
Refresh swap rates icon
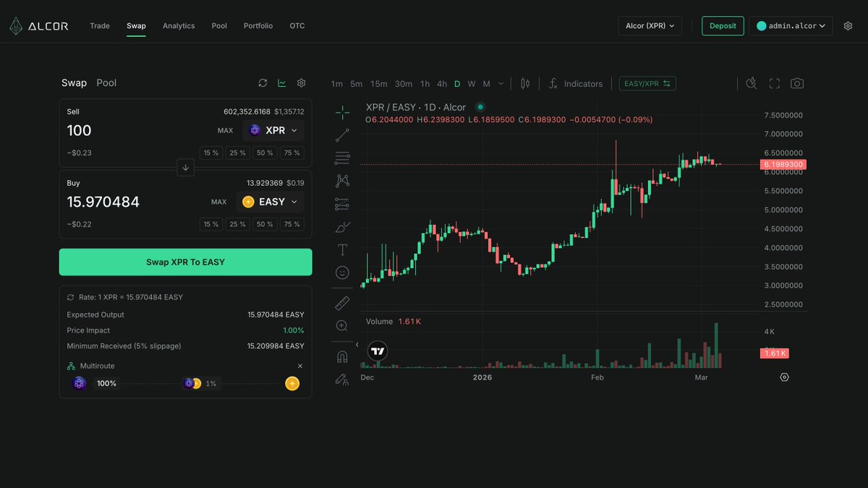263,83
